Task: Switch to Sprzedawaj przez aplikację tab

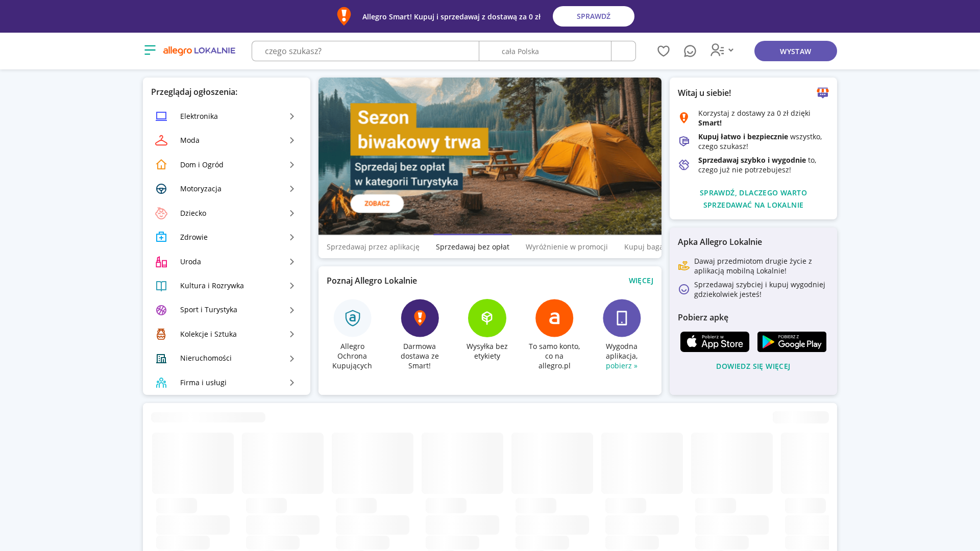Action: (x=373, y=247)
